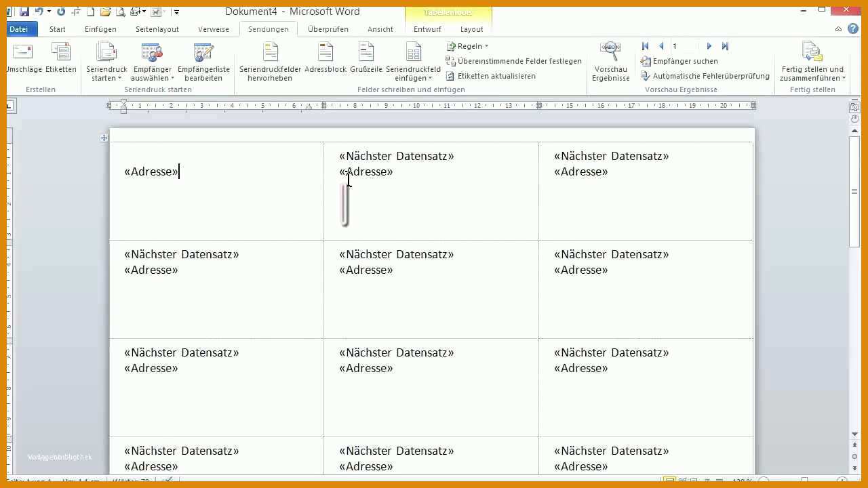Toggle Vorschau Ergebnisse preview
Viewport: 868px width, 488px height.
(x=610, y=62)
